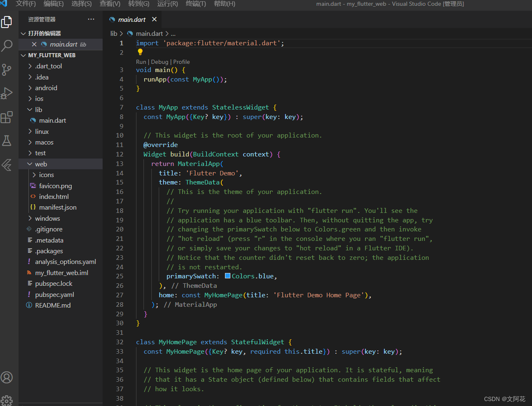The image size is (532, 406).
Task: Open the Testing flask icon
Action: (7, 141)
